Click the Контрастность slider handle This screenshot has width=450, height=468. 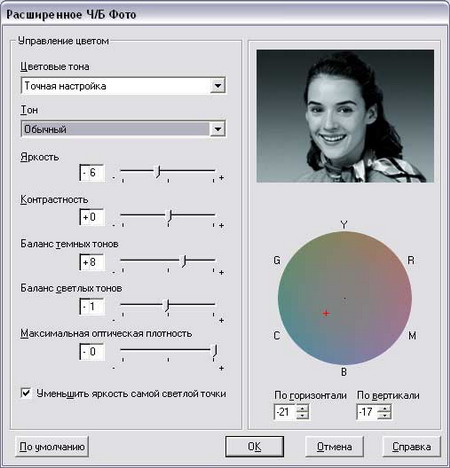(x=170, y=216)
